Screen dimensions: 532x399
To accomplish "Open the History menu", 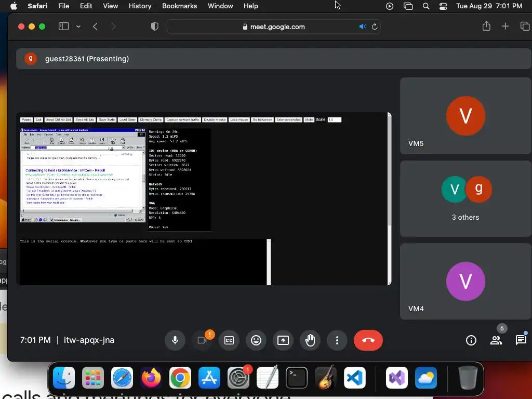I will coord(140,6).
